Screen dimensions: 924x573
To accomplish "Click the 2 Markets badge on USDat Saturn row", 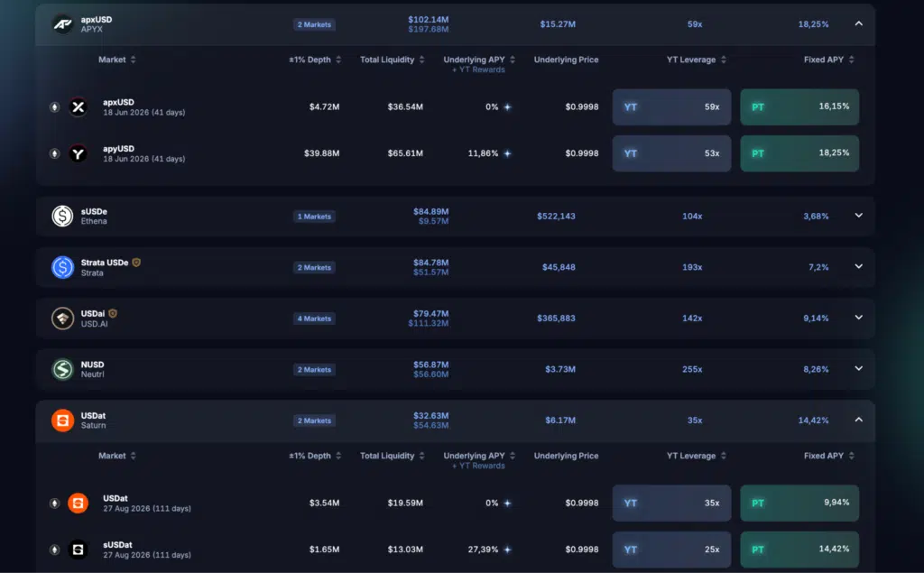I will pos(314,421).
